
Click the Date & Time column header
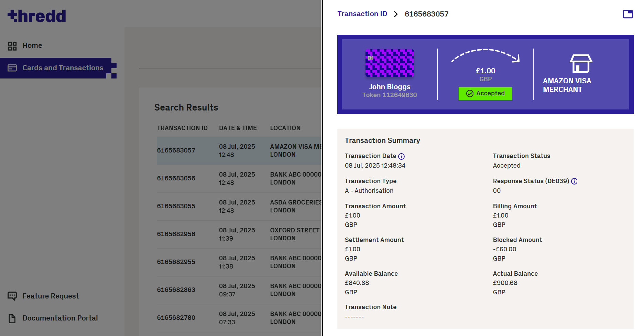click(x=238, y=128)
